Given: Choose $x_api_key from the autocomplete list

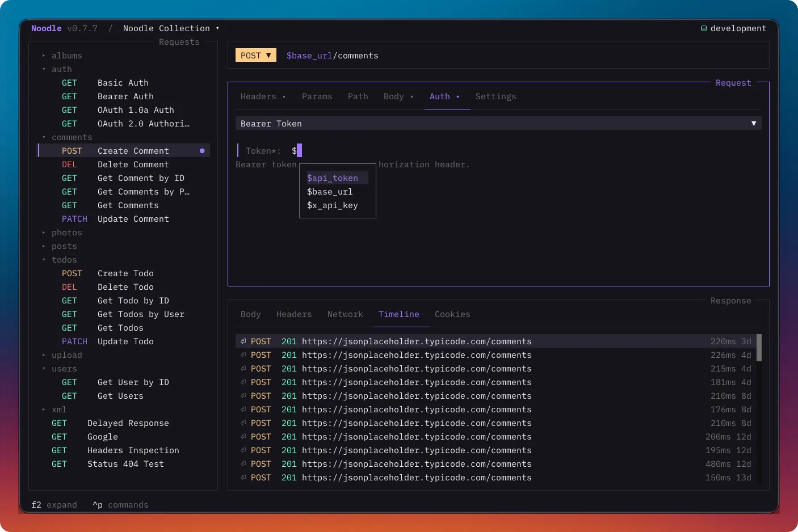Looking at the screenshot, I should [337, 205].
